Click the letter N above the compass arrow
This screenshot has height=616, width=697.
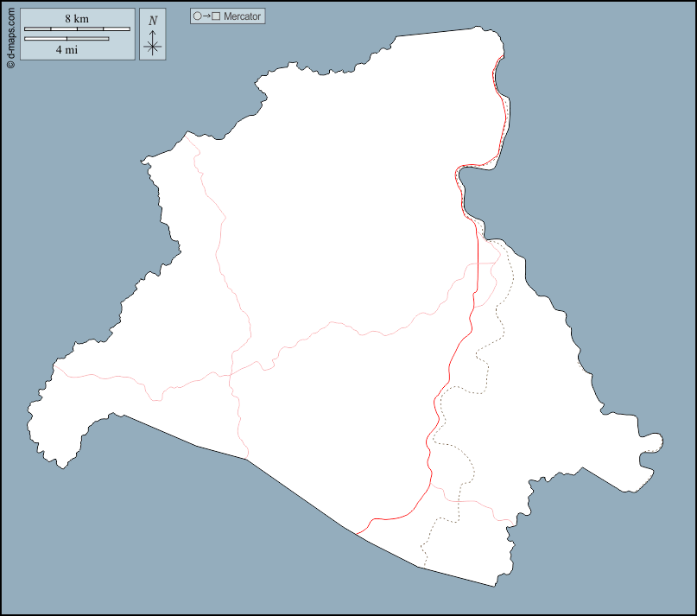coord(153,20)
